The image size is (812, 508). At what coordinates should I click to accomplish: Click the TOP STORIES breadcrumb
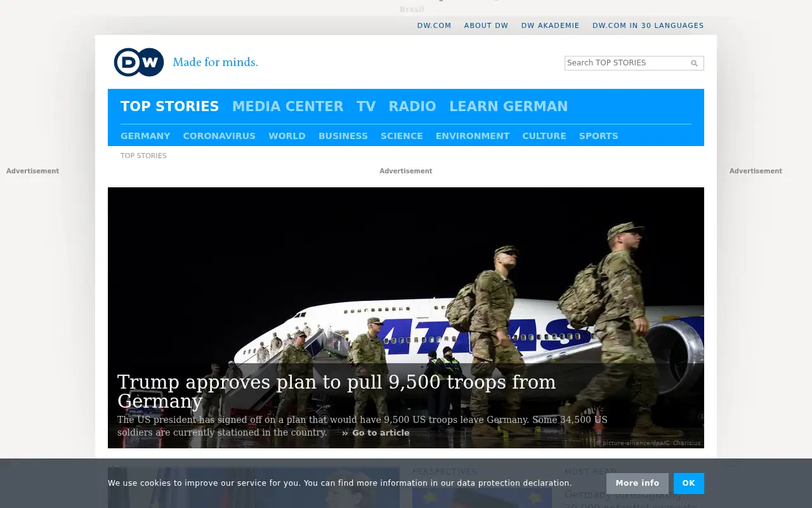tap(143, 156)
